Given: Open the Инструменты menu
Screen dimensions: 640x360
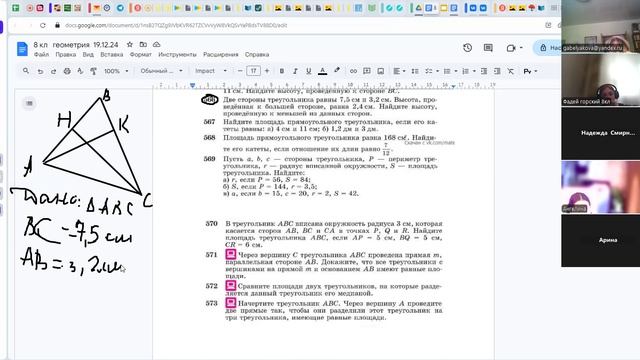Looking at the screenshot, I should click(177, 55).
